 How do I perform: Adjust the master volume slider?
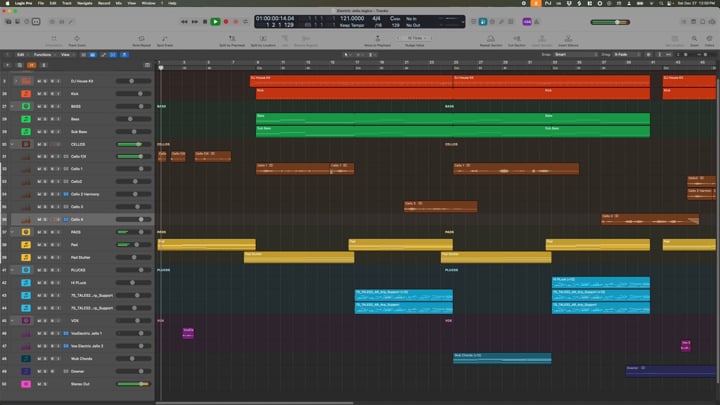click(615, 21)
